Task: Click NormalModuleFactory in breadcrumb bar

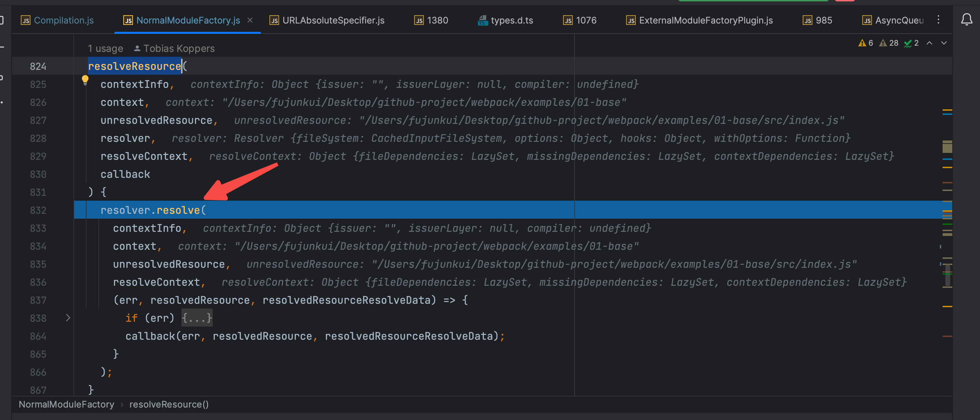Action: click(66, 404)
